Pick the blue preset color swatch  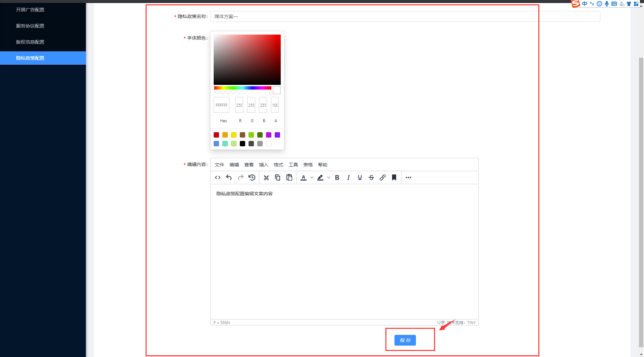[216, 144]
